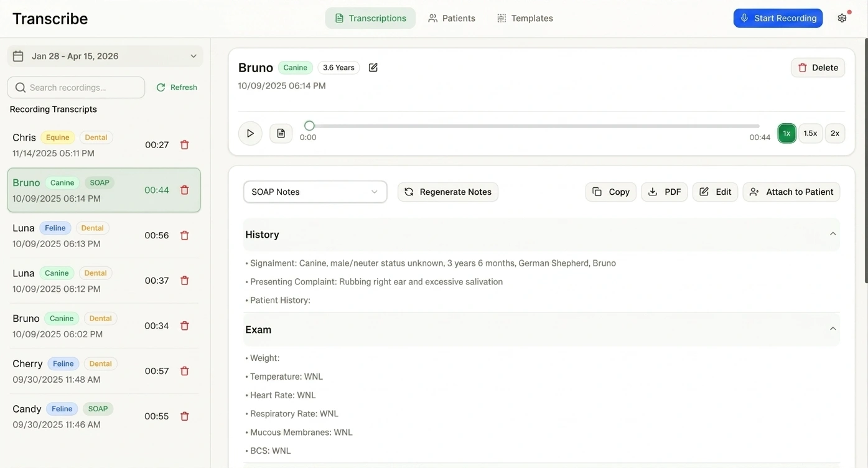This screenshot has width=868, height=468.
Task: Open the transcript document icon beside play
Action: coord(281,133)
